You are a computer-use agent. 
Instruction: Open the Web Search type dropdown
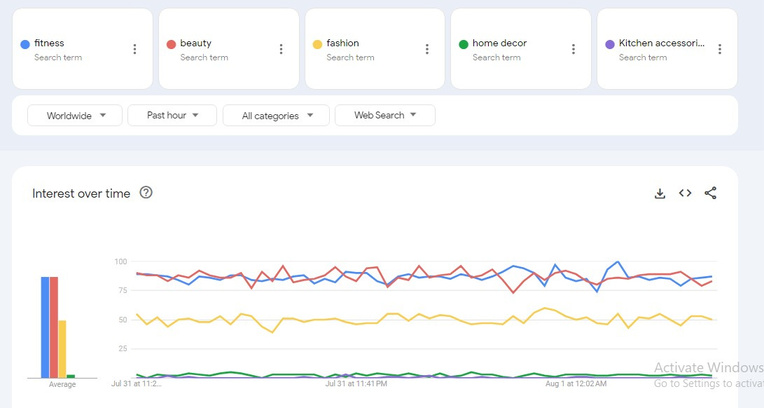[385, 116]
